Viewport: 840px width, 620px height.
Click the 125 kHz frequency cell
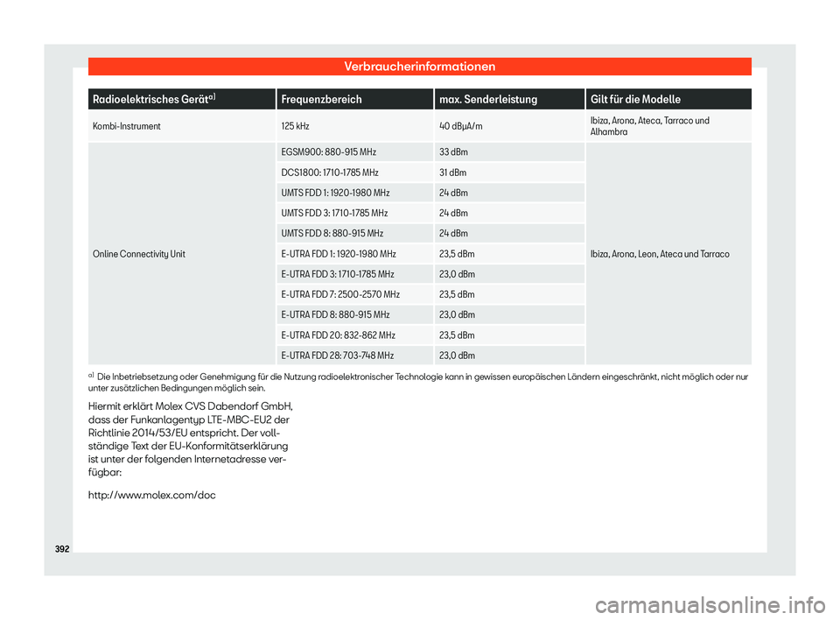(x=354, y=126)
